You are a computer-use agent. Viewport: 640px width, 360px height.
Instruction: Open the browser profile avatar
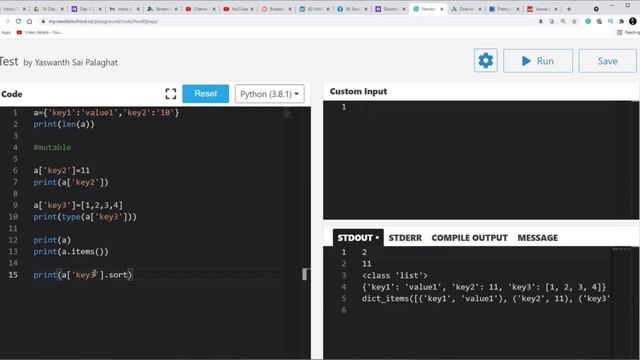point(633,21)
